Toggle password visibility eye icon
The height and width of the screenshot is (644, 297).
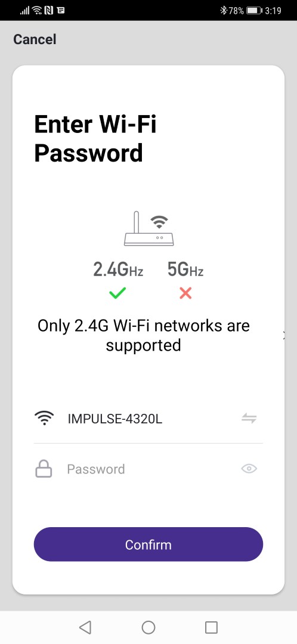[x=249, y=469]
